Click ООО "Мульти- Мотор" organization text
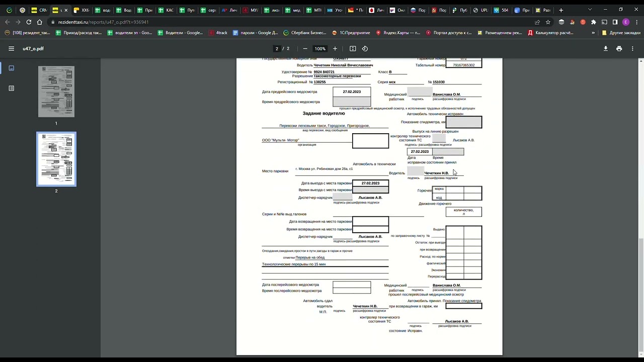The image size is (644, 362). [x=280, y=140]
